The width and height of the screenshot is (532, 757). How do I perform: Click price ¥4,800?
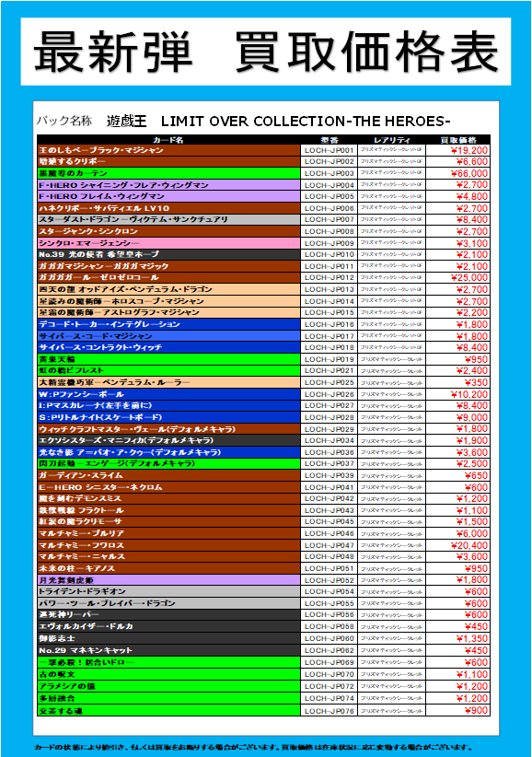click(471, 196)
